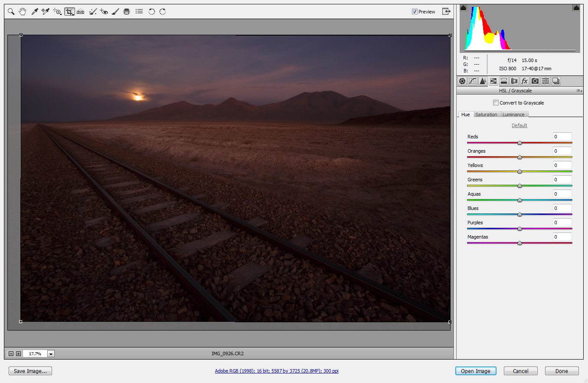Switch to the Luminance tab
Image resolution: width=588 pixels, height=383 pixels.
point(513,115)
